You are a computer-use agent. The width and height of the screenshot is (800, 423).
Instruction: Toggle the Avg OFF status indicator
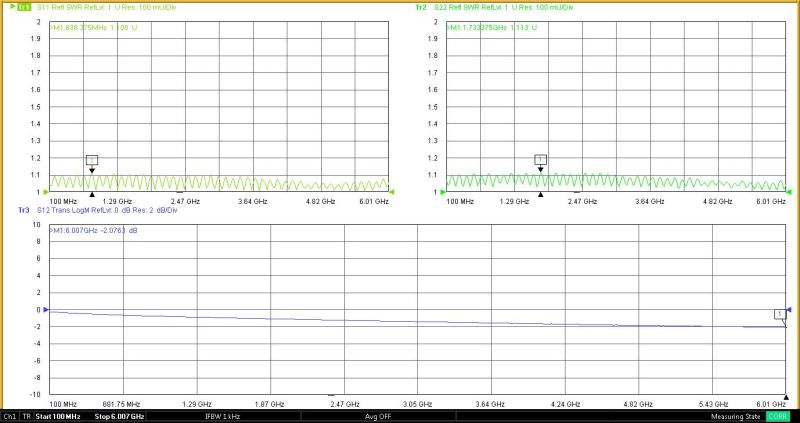point(378,416)
